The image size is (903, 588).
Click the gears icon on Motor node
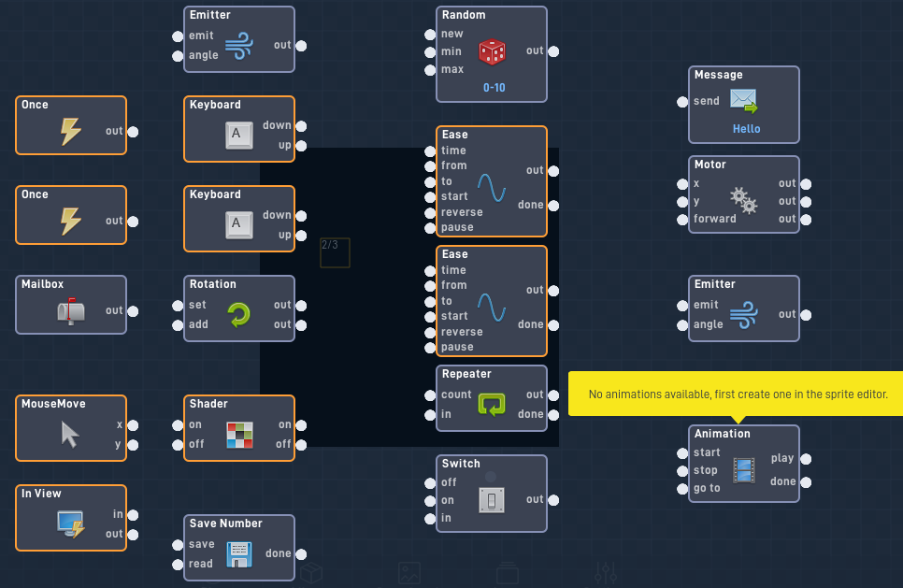[743, 201]
